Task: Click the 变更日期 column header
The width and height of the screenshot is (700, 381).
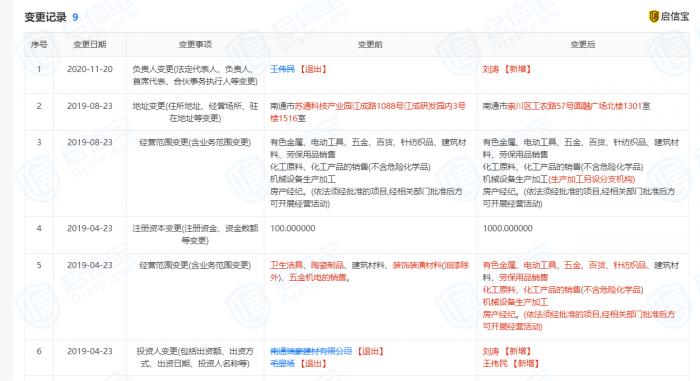Action: [x=90, y=44]
